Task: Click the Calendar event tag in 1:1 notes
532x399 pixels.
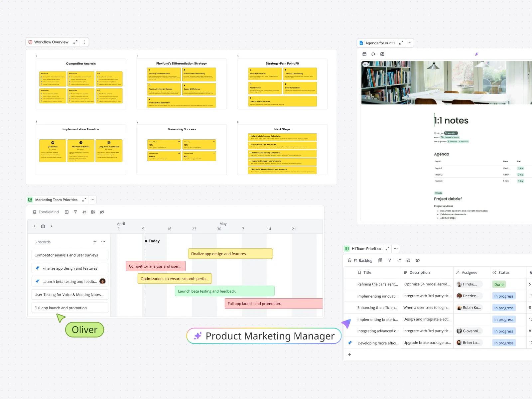Action: pos(450,137)
